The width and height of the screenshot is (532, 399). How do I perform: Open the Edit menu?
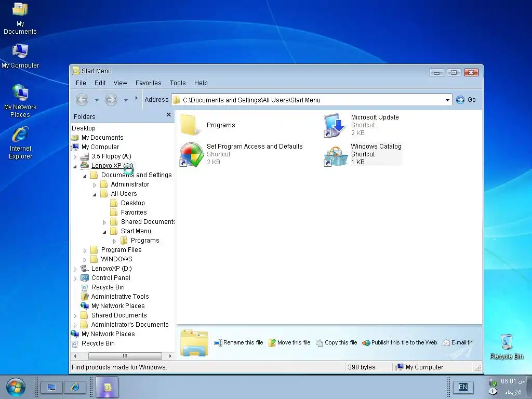coord(100,83)
